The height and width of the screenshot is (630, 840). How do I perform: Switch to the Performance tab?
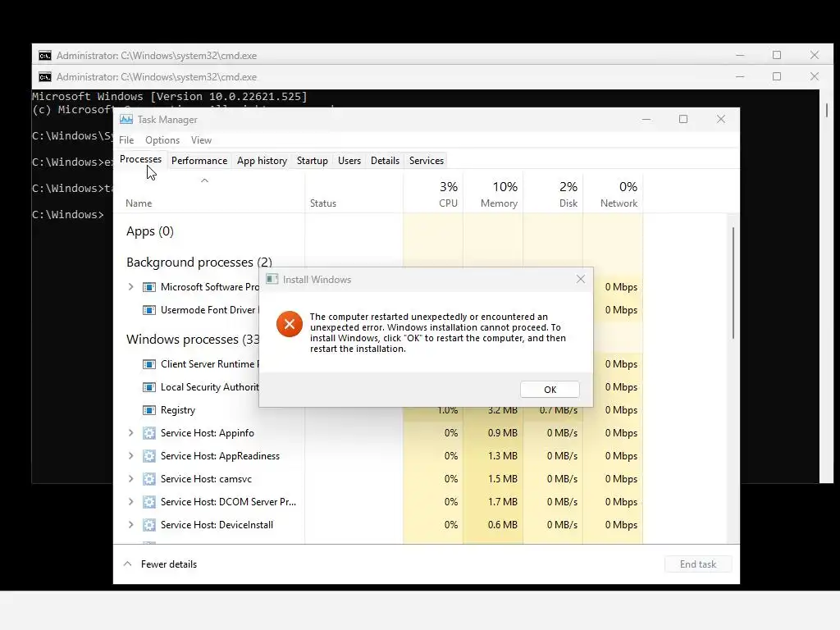[199, 161]
